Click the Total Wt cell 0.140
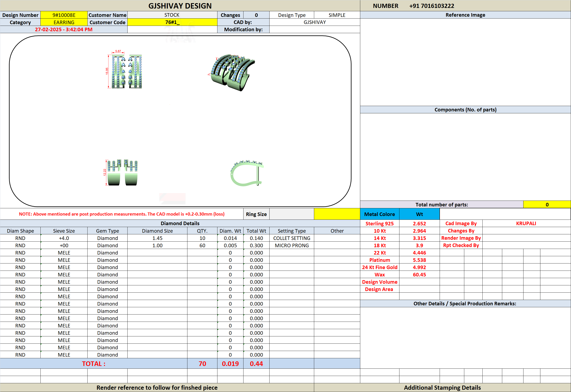Image resolution: width=571 pixels, height=392 pixels. [256, 238]
